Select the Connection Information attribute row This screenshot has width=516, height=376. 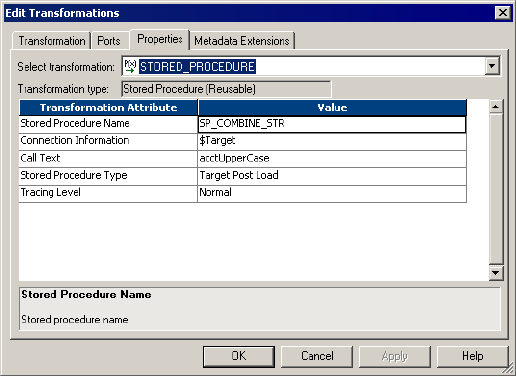click(x=108, y=141)
